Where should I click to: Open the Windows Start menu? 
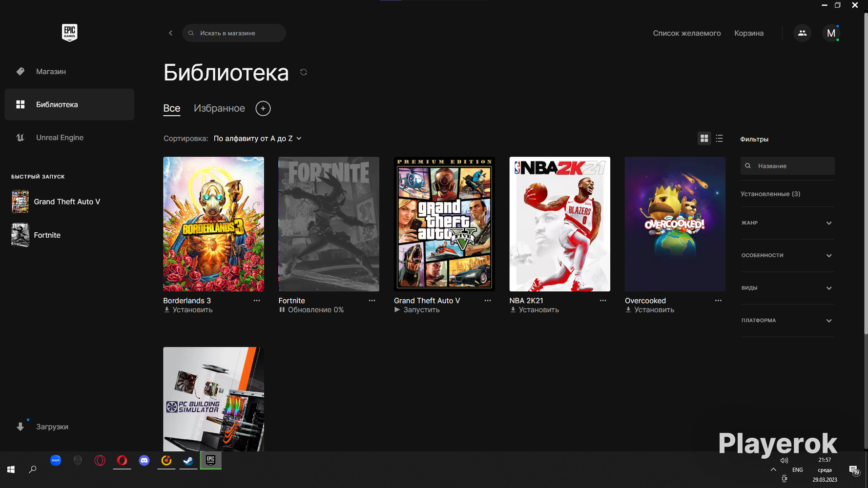[11, 469]
